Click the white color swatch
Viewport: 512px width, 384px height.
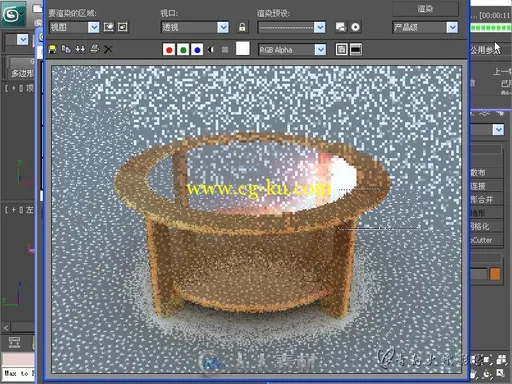coord(243,49)
